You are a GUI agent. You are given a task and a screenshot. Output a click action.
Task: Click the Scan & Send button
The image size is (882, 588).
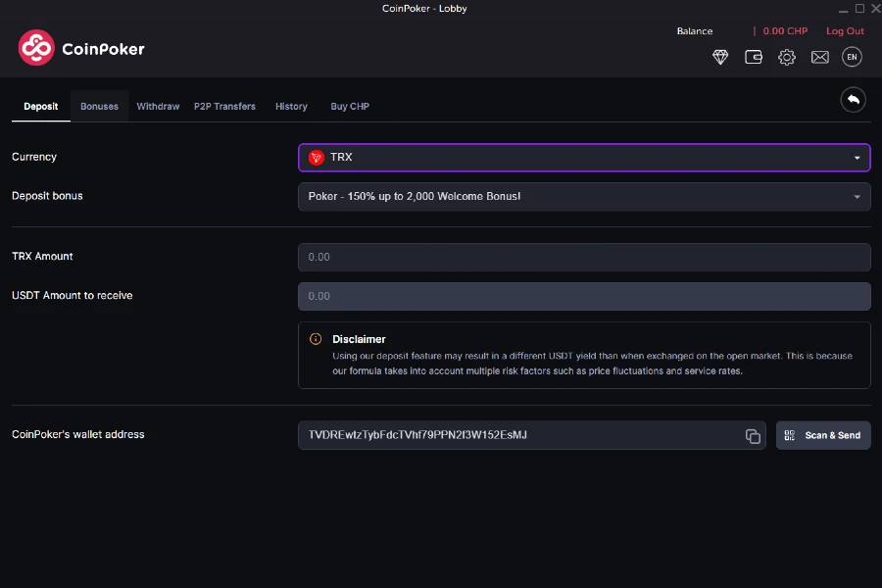[x=823, y=435]
